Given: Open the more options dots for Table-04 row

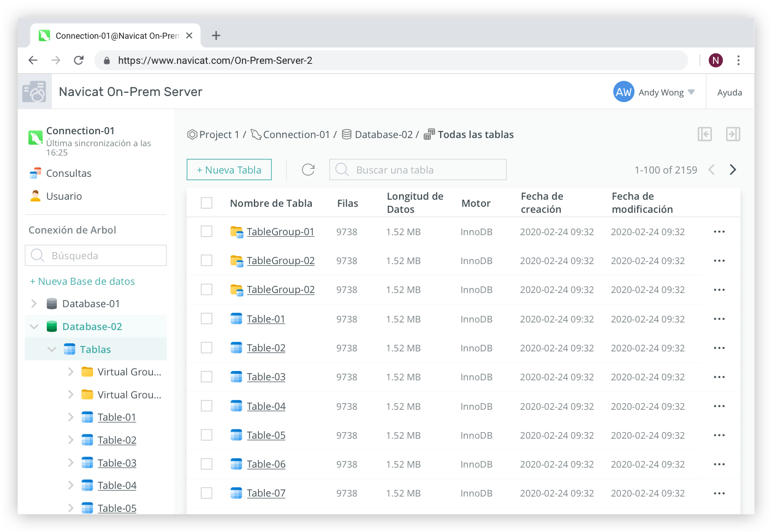Looking at the screenshot, I should [720, 407].
